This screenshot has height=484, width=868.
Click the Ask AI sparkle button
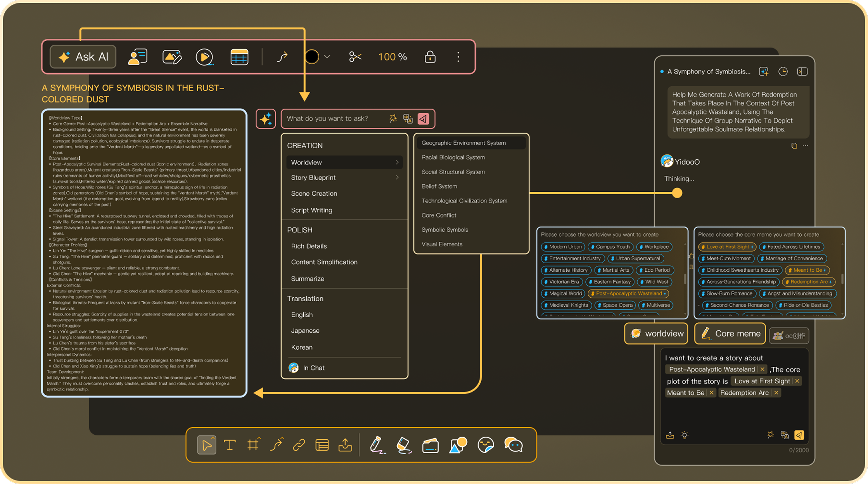point(83,57)
